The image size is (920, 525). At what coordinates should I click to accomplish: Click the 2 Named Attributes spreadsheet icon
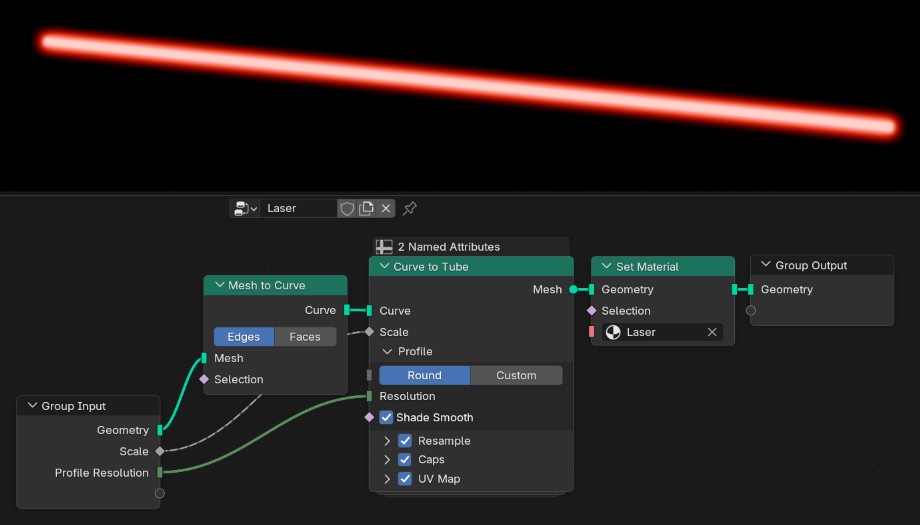(384, 247)
